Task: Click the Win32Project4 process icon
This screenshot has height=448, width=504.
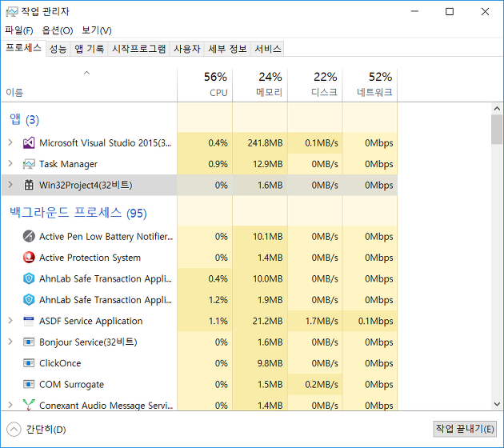Action: click(x=29, y=185)
